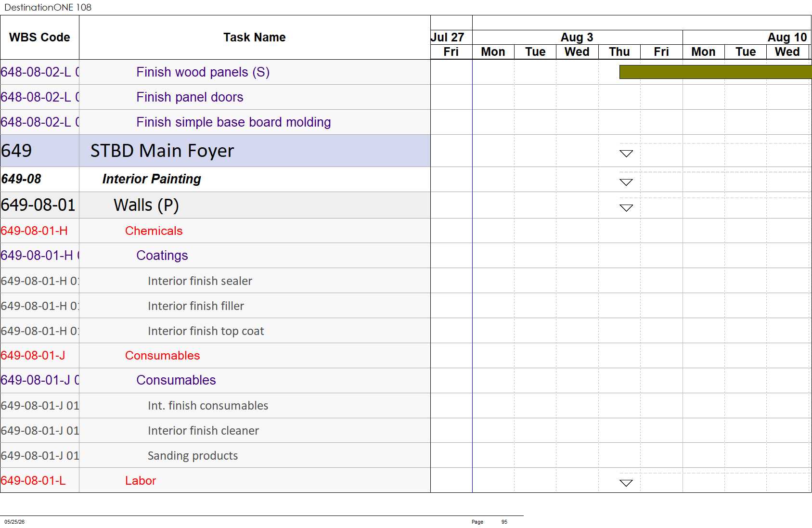Click the WBS Code column header
Image resolution: width=812 pixels, height=528 pixels.
point(39,38)
